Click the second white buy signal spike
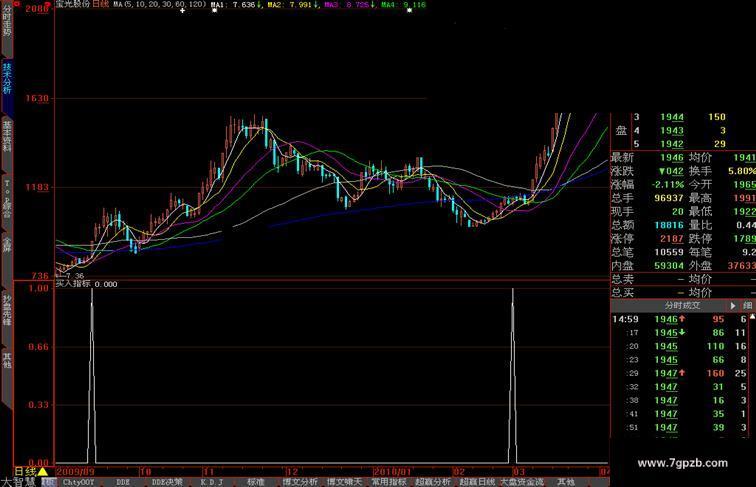This screenshot has height=487, width=756. click(513, 376)
